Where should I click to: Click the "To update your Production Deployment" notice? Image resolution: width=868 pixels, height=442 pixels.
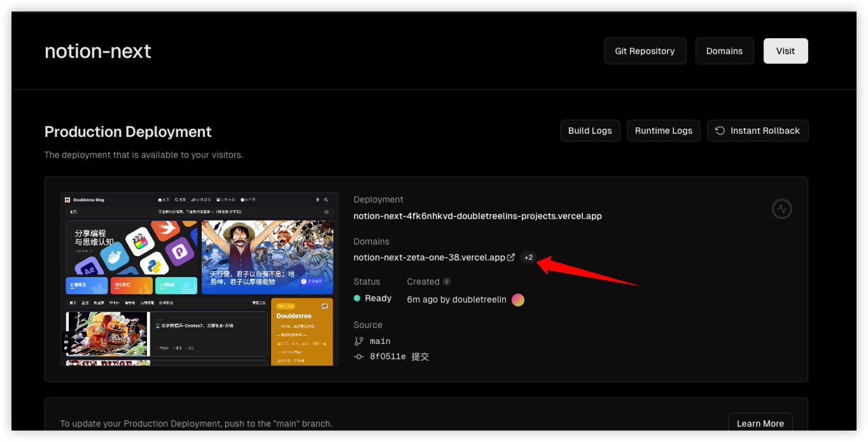(196, 424)
